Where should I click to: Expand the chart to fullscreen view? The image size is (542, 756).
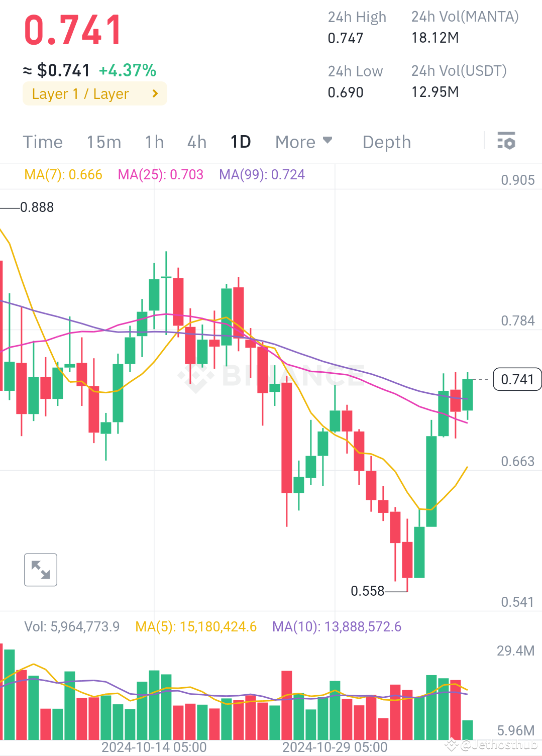41,570
